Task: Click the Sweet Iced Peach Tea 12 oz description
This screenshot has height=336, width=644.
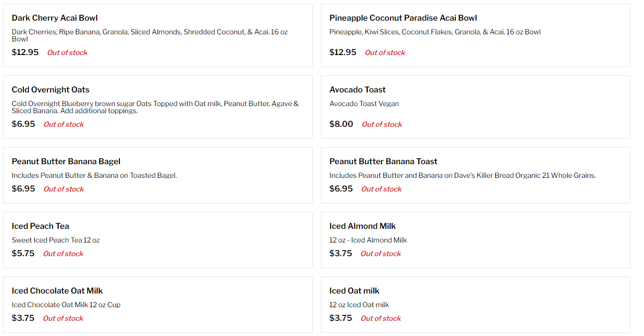Action: (x=56, y=241)
